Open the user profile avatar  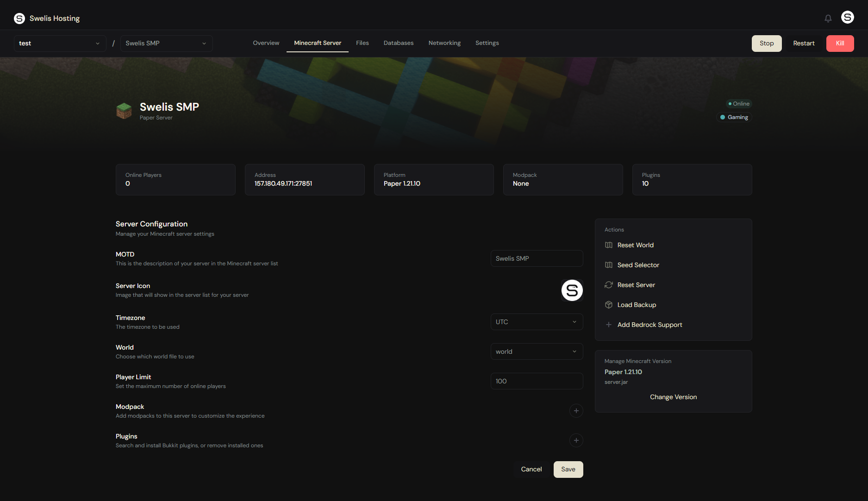(x=847, y=18)
